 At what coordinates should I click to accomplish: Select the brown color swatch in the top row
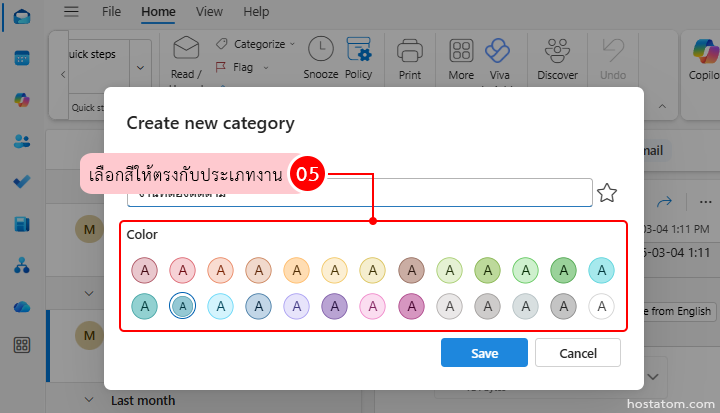[411, 270]
